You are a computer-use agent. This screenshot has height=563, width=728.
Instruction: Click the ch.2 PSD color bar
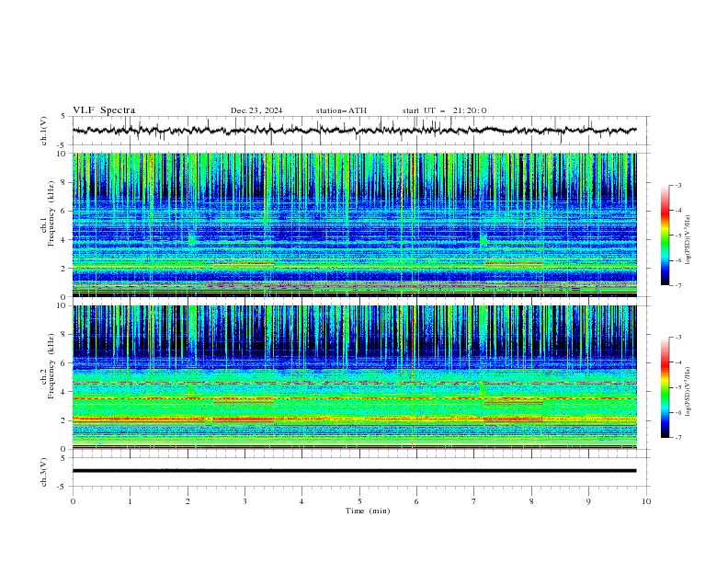tap(665, 387)
